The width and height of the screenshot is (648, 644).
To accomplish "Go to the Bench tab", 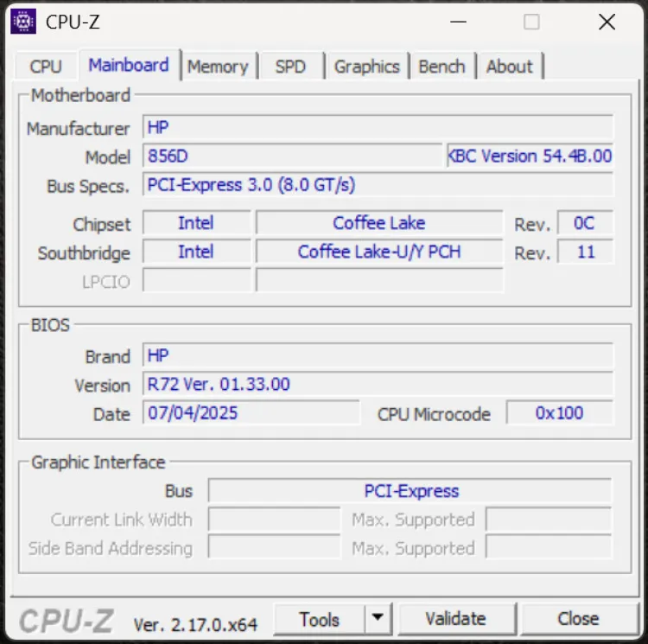I will coord(442,67).
